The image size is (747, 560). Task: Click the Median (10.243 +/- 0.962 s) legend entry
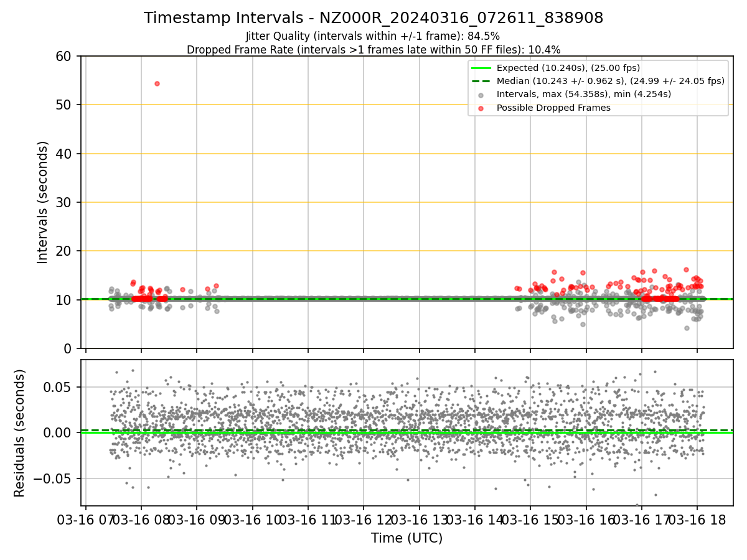pyautogui.click(x=598, y=81)
